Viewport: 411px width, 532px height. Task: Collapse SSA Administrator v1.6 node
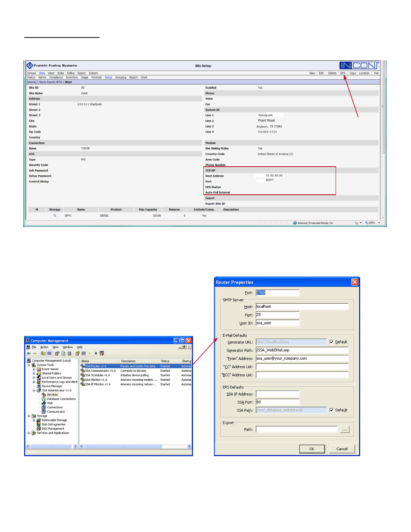[x=34, y=390]
